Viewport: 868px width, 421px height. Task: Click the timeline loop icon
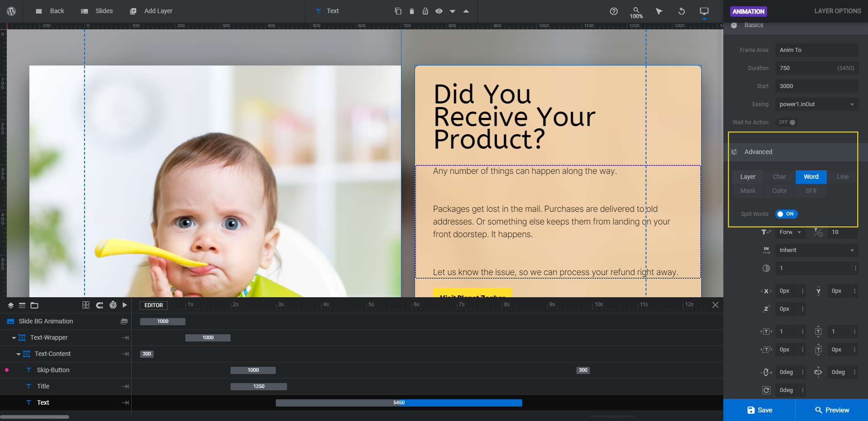pyautogui.click(x=99, y=305)
